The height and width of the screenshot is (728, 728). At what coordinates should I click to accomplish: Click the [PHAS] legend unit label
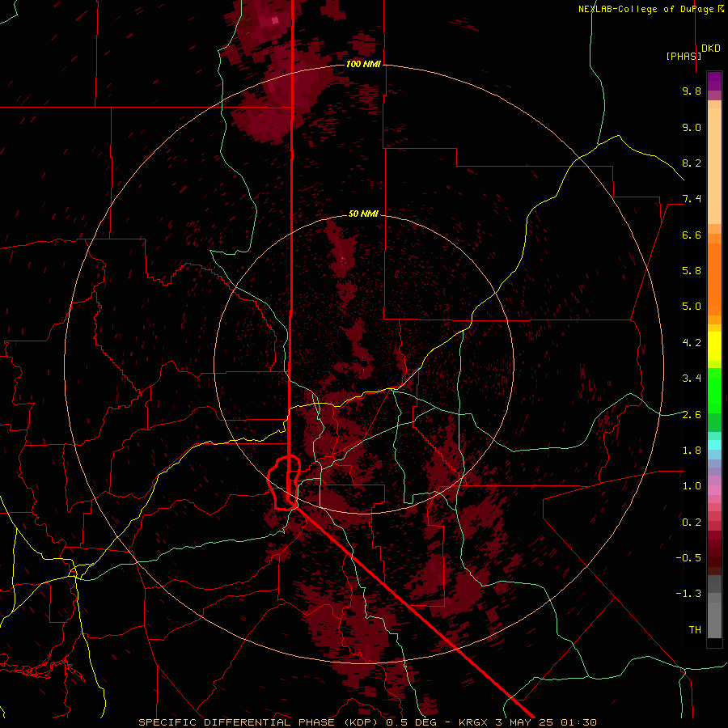(x=684, y=56)
